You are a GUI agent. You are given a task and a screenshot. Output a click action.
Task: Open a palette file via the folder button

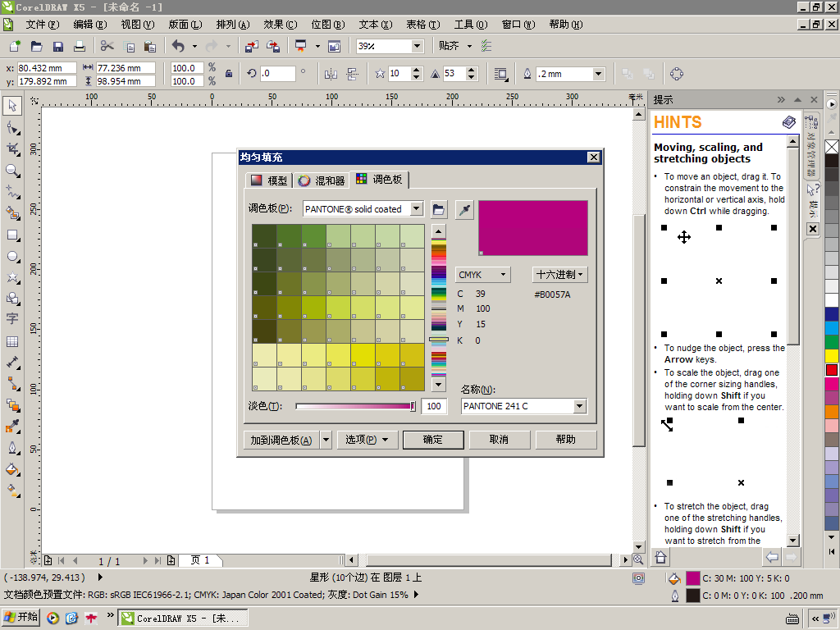click(438, 209)
